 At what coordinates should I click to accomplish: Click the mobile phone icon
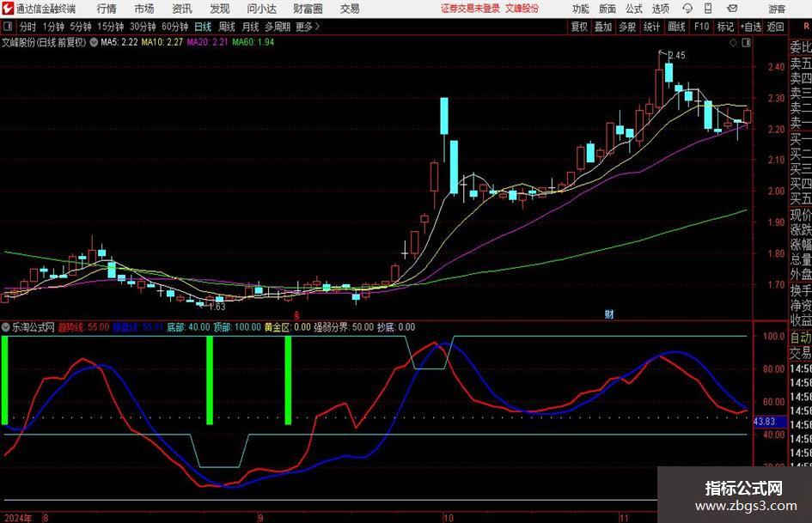(x=708, y=9)
